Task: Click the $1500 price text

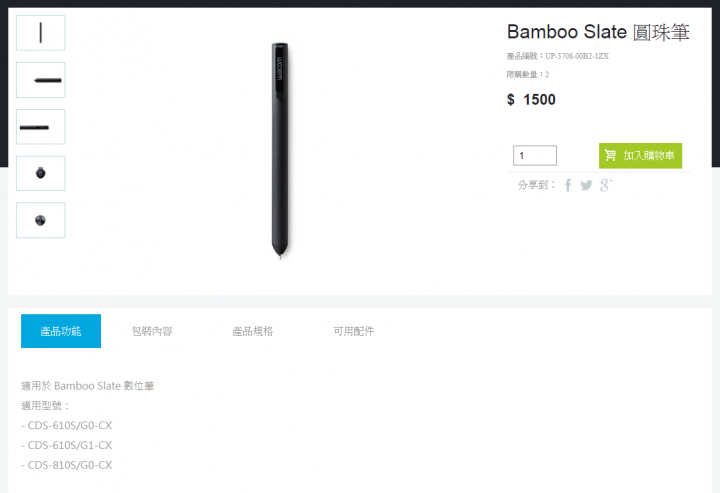Action: coord(531,100)
